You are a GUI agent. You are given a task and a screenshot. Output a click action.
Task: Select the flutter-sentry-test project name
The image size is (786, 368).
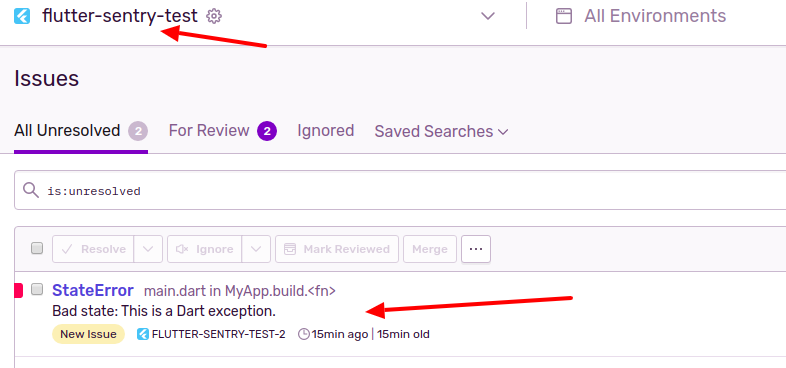(x=120, y=16)
